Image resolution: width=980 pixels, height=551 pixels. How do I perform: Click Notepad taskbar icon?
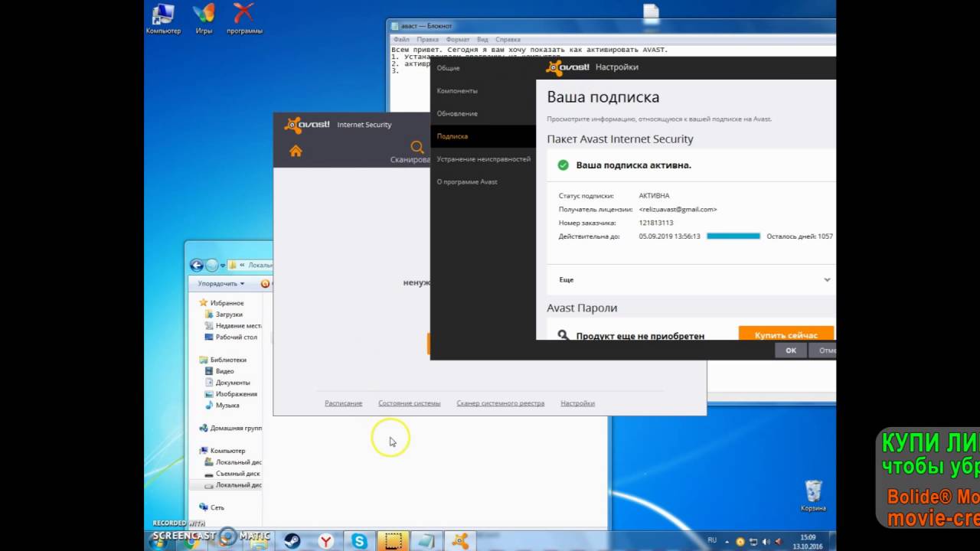pos(426,540)
